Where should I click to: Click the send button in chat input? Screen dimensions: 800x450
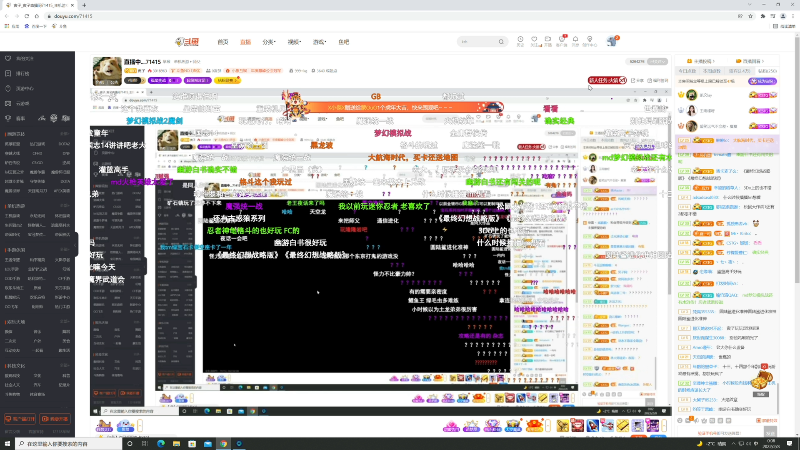pos(770,433)
